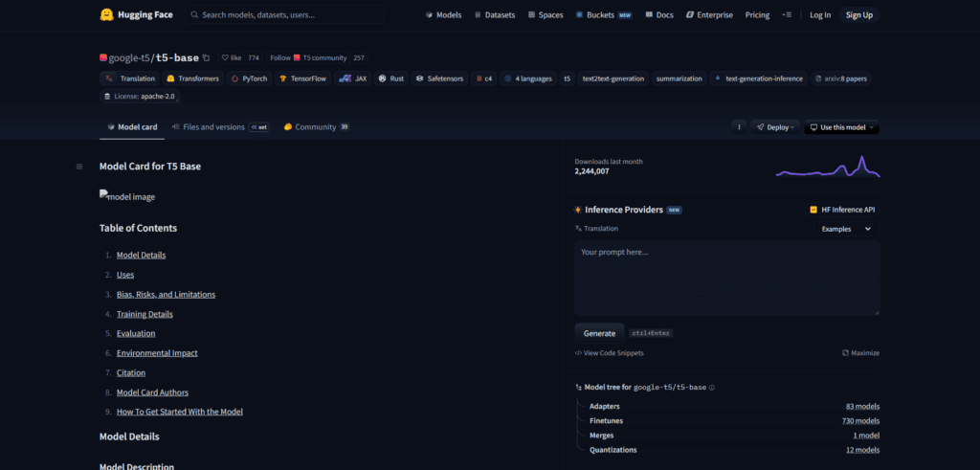Select the Safetensors tag
This screenshot has width=980, height=470.
click(439, 78)
